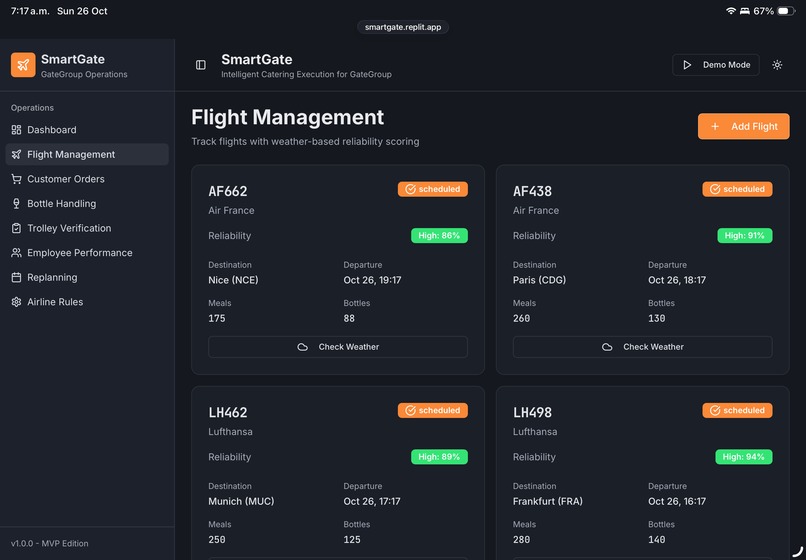This screenshot has height=560, width=806.
Task: Click the battery indicator icon
Action: coord(785,11)
